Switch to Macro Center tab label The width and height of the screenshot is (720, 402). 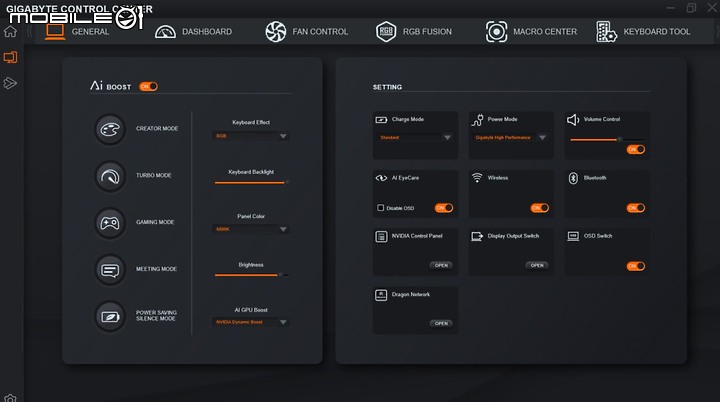pyautogui.click(x=545, y=32)
